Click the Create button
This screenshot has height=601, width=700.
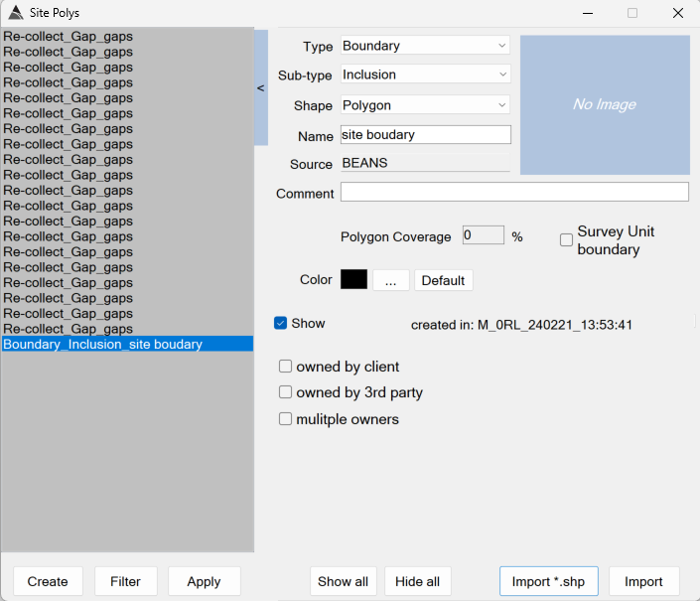[48, 581]
